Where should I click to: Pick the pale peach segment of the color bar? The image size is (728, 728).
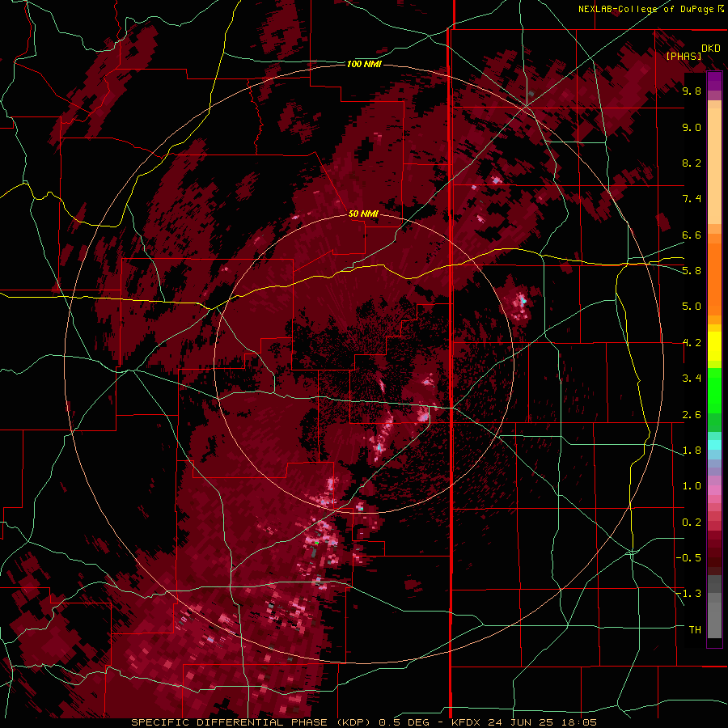(714, 166)
